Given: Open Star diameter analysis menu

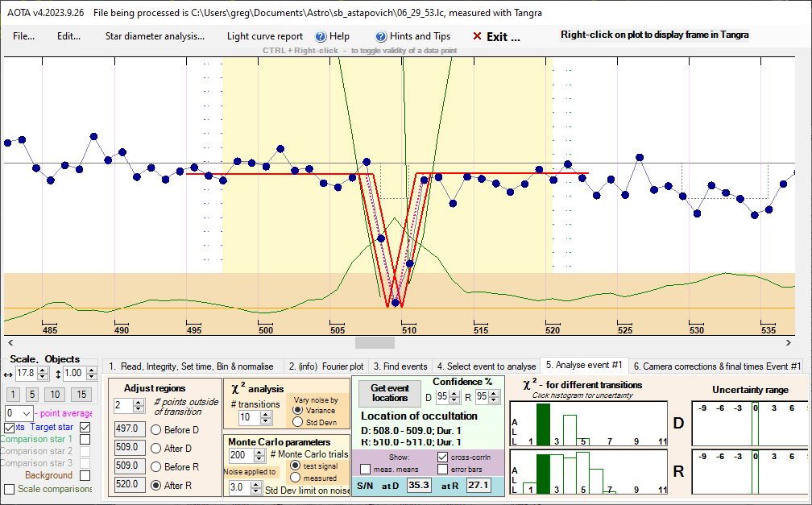Looking at the screenshot, I should pos(155,36).
